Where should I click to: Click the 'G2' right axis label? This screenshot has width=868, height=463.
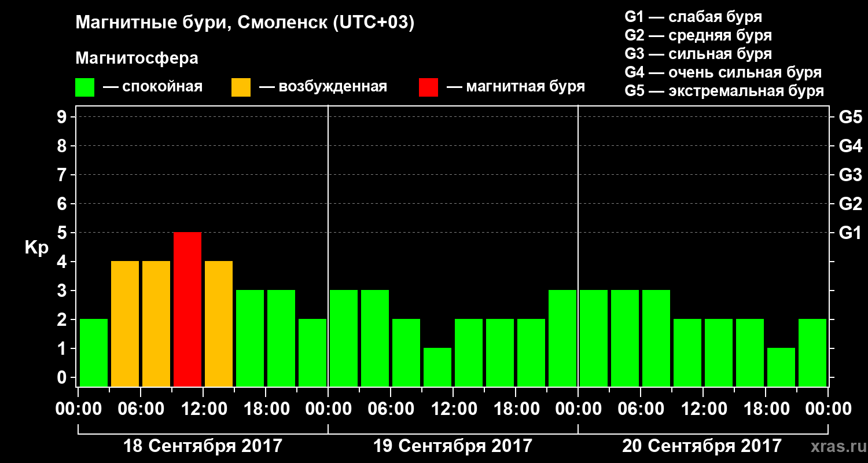[850, 204]
